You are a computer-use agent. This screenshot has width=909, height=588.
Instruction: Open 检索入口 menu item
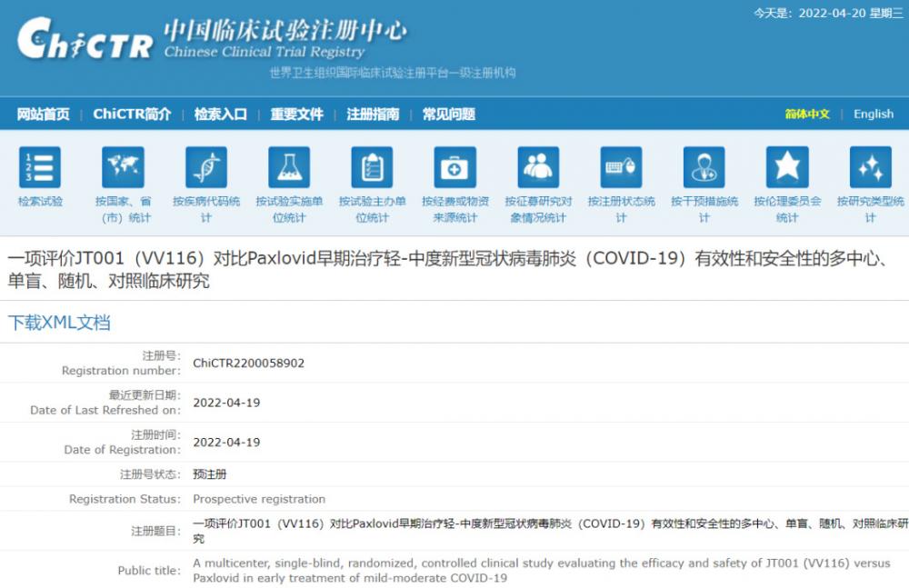[220, 115]
